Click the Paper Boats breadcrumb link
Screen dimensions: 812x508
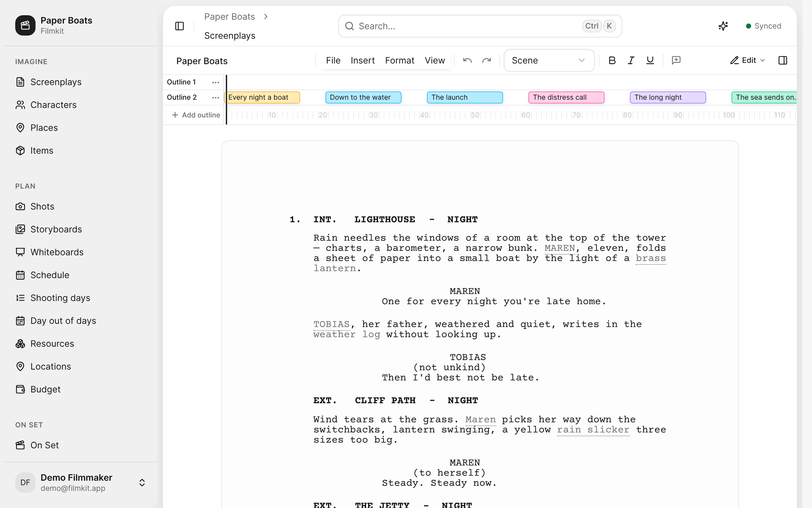(230, 17)
